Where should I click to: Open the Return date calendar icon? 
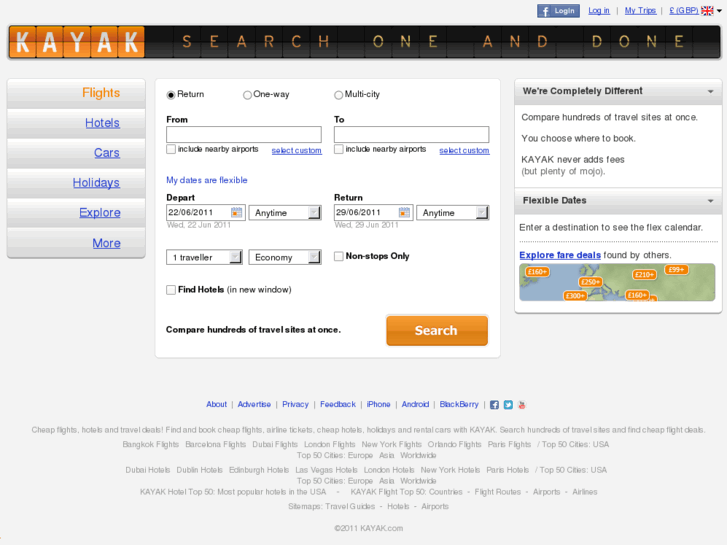(404, 212)
